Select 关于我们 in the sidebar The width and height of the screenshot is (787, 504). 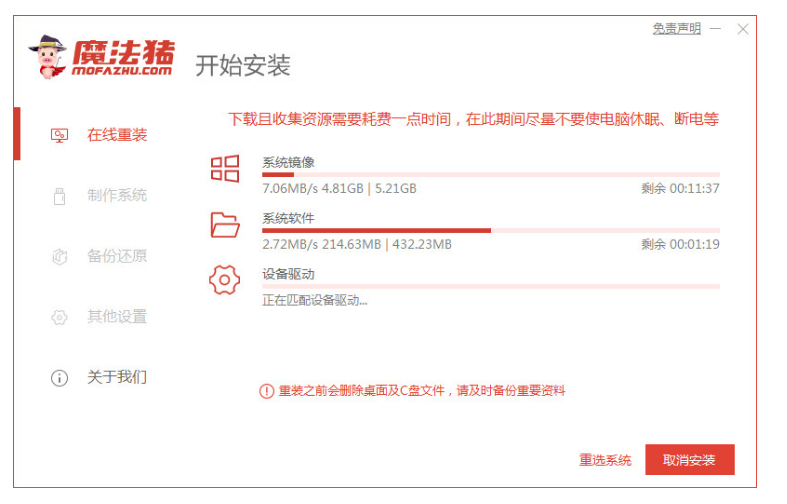click(117, 378)
